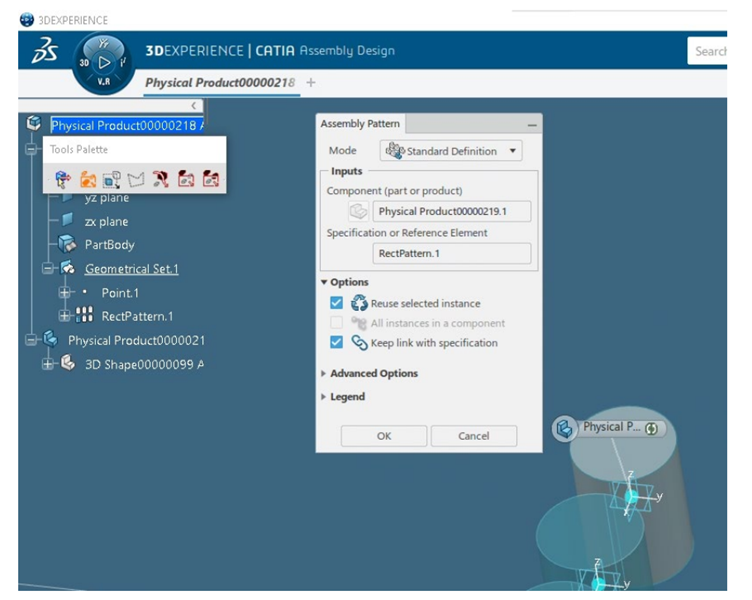Add a new tab with plus button
Viewport: 752px width, 600px height.
point(311,82)
